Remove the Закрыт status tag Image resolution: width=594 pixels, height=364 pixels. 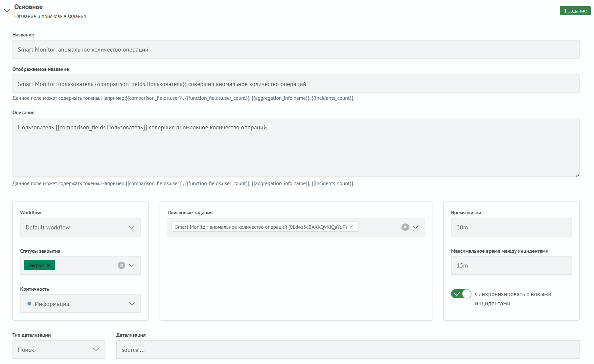(x=49, y=266)
